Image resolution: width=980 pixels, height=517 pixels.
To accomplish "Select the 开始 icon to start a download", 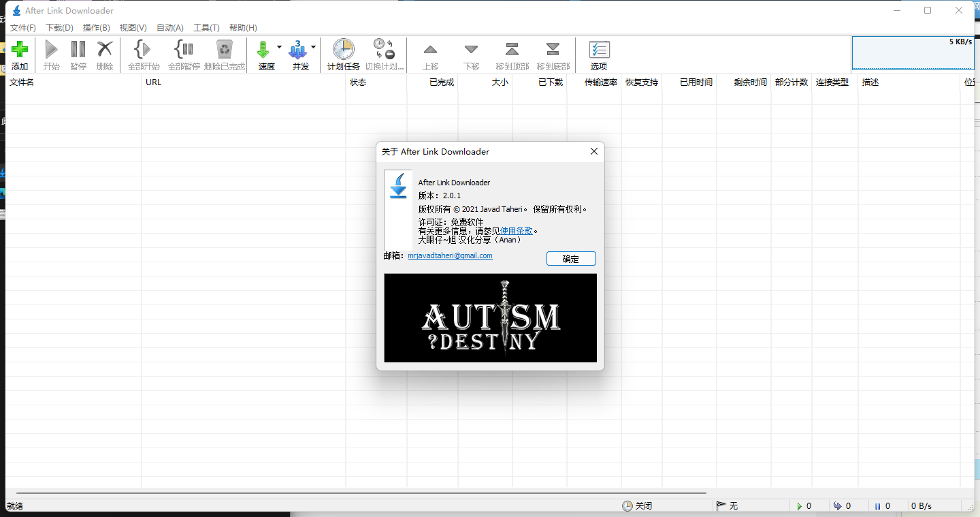I will (x=51, y=54).
